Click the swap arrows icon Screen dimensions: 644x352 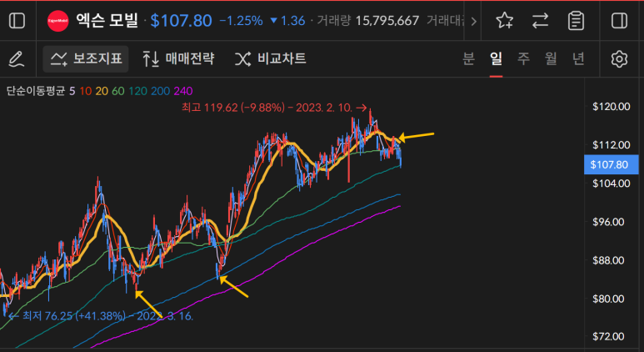tap(540, 21)
